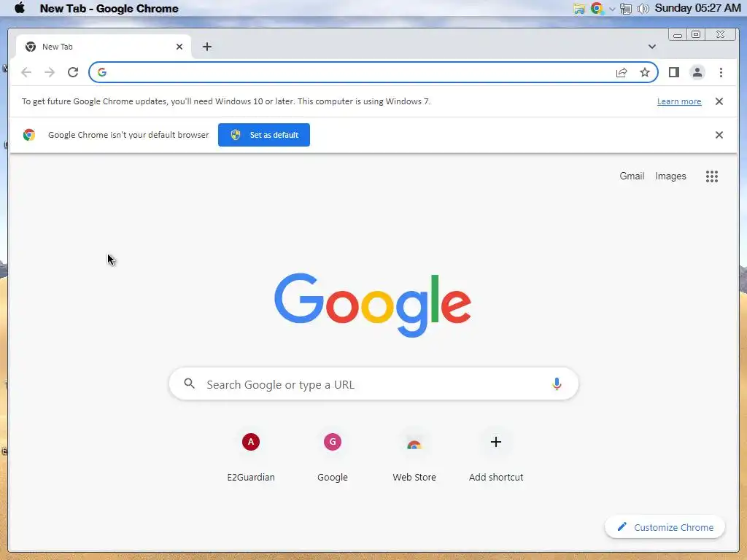Reload the page with the refresh icon
The height and width of the screenshot is (560, 747).
coord(73,72)
